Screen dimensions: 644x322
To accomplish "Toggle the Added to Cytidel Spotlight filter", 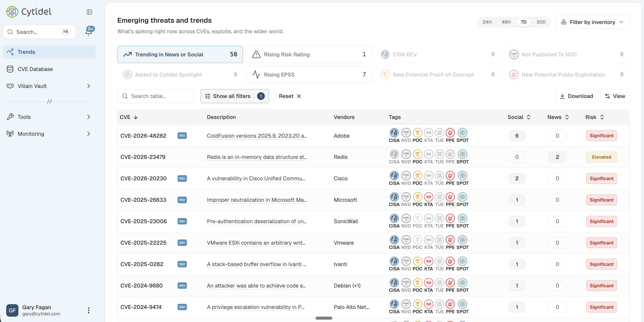I will (180, 75).
